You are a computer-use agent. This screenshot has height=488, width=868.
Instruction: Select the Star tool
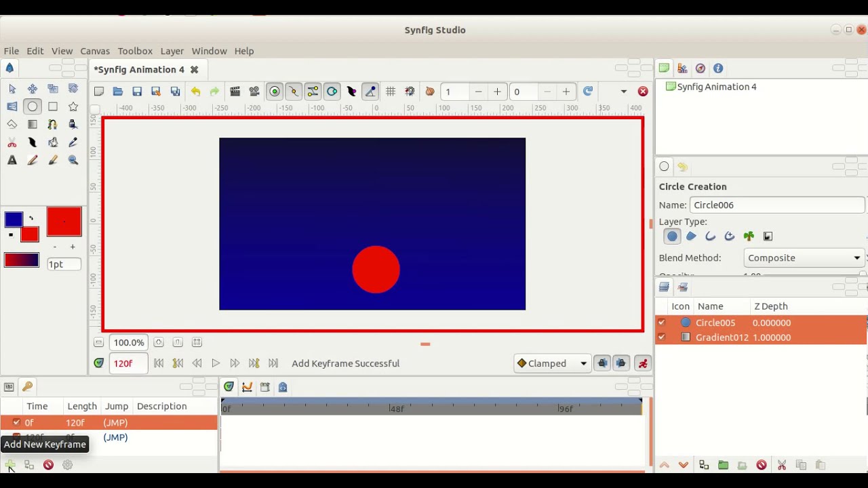pos(73,106)
